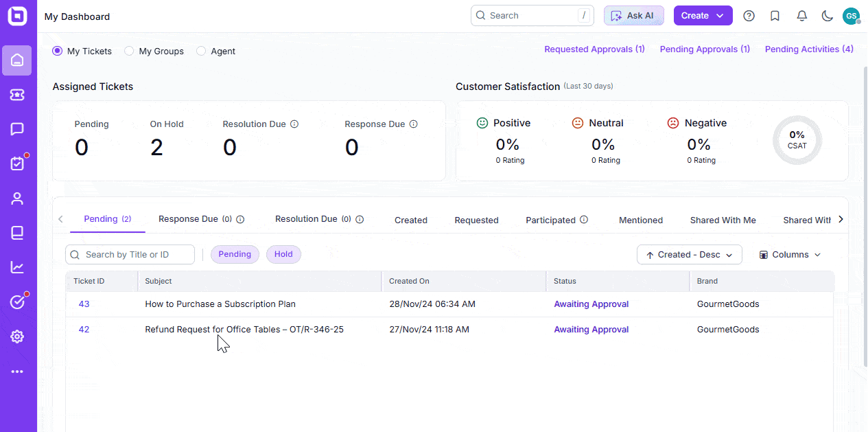Click the top Search input field

pos(532,16)
